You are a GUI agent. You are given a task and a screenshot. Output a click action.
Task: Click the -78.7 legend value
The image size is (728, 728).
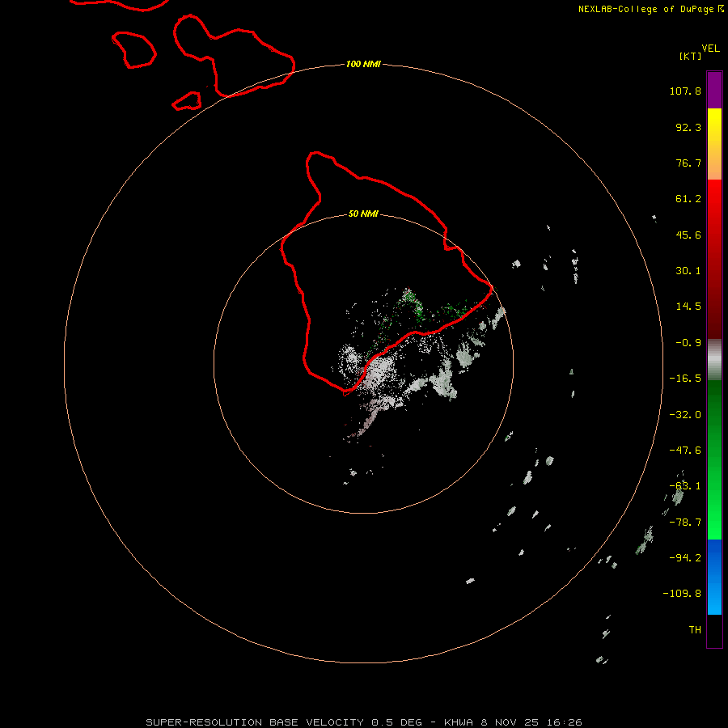tap(685, 523)
